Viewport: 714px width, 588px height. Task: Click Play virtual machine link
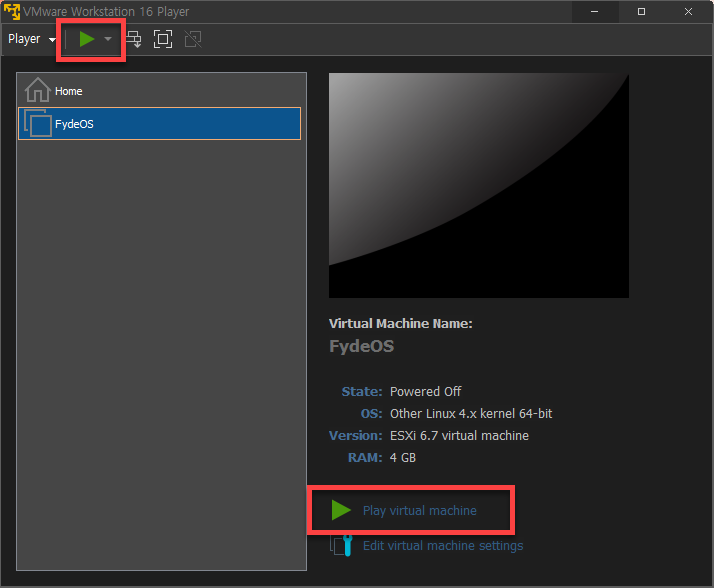click(419, 510)
